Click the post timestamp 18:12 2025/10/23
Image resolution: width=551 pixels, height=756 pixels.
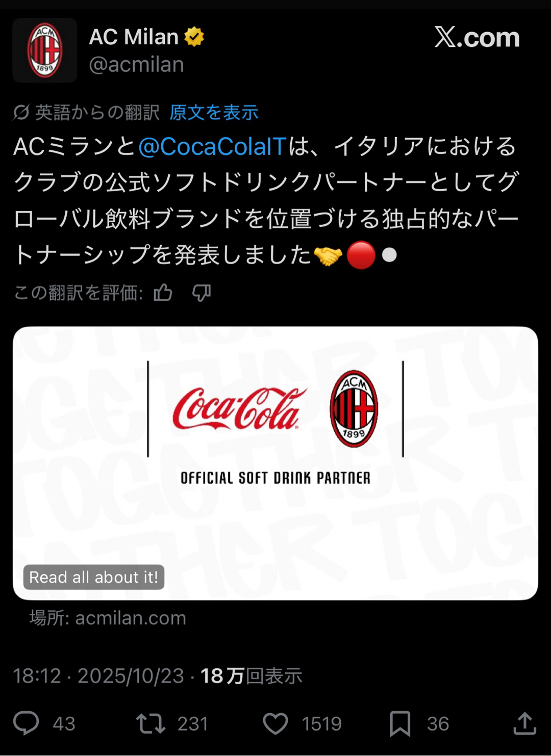[x=98, y=676]
